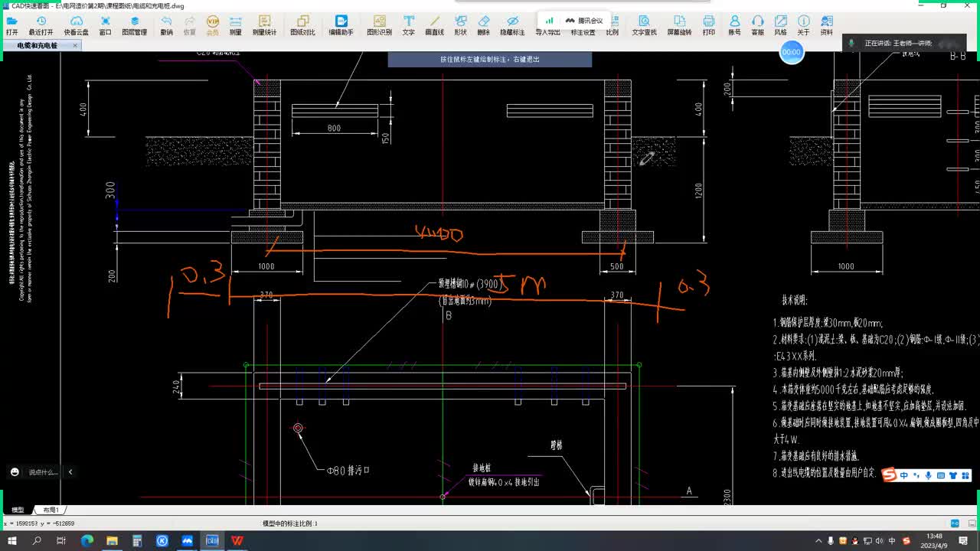Show recently opened files via 最近打开
980x551 pixels.
tap(41, 26)
